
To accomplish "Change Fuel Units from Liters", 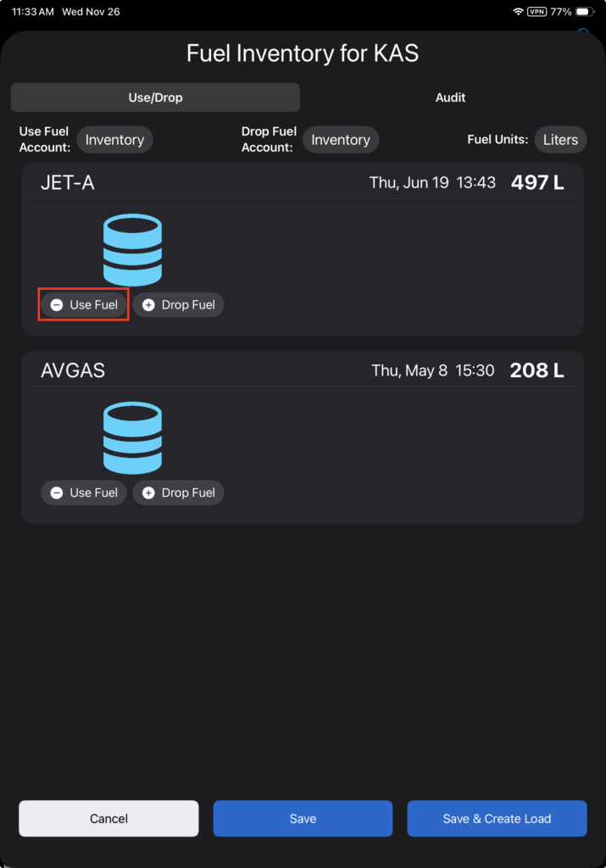I will pos(560,140).
